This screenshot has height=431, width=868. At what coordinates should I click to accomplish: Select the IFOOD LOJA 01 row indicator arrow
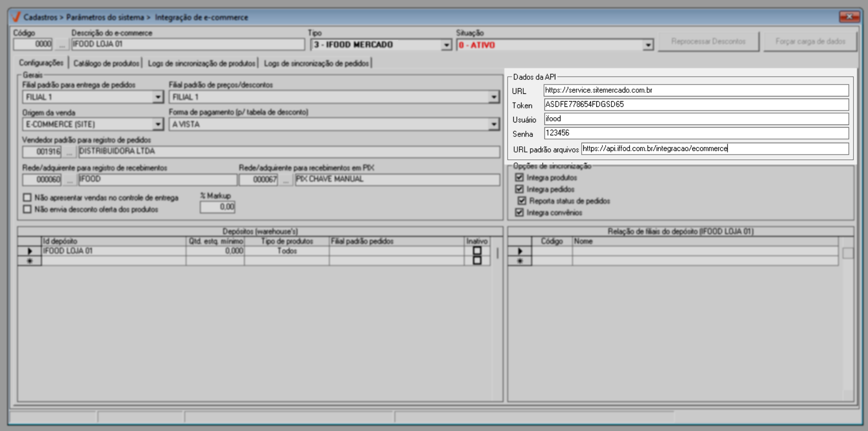30,251
